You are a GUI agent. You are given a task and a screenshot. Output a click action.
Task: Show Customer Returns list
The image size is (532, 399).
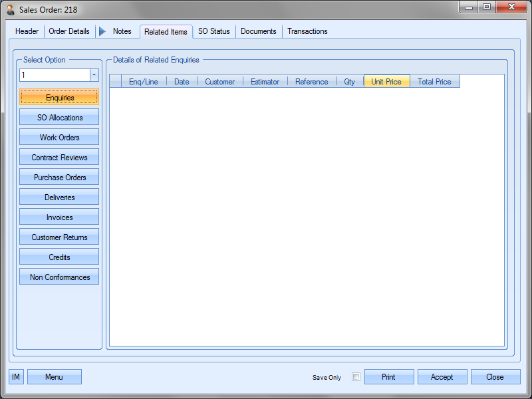(60, 237)
